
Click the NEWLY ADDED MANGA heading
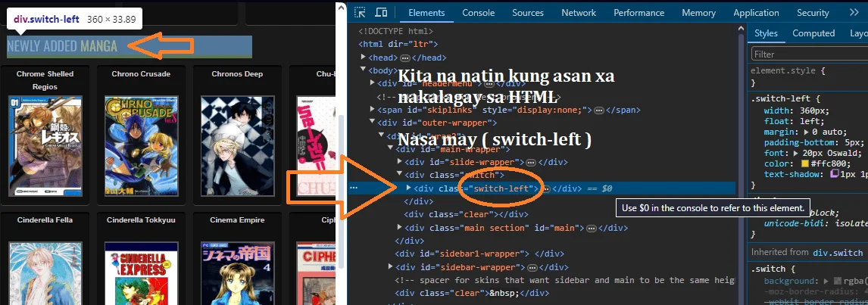coord(62,46)
